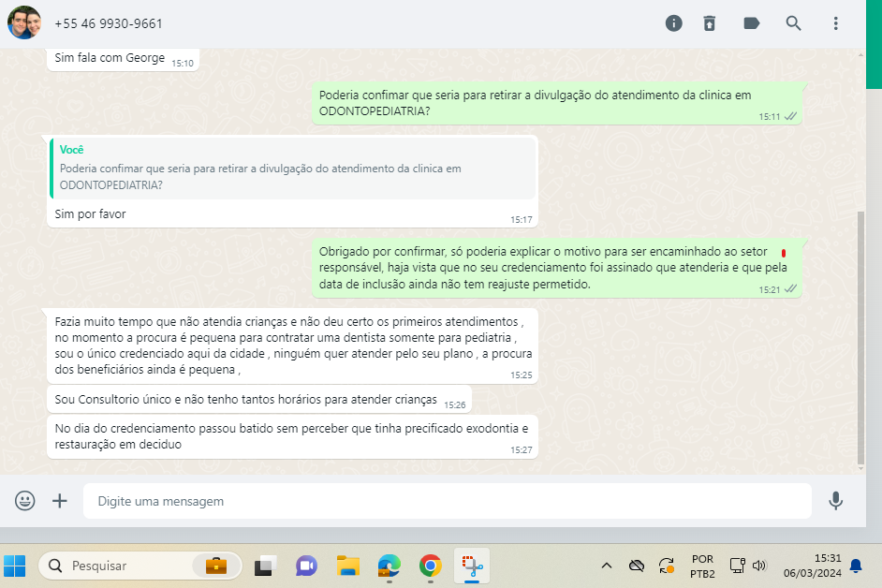Click the trash icon with upward arrow
Image resolution: width=882 pixels, height=588 pixels.
(x=711, y=23)
